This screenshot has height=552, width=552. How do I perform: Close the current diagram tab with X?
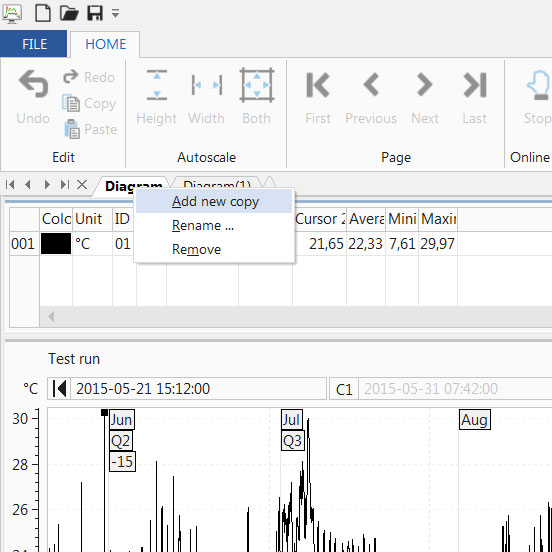pos(82,184)
